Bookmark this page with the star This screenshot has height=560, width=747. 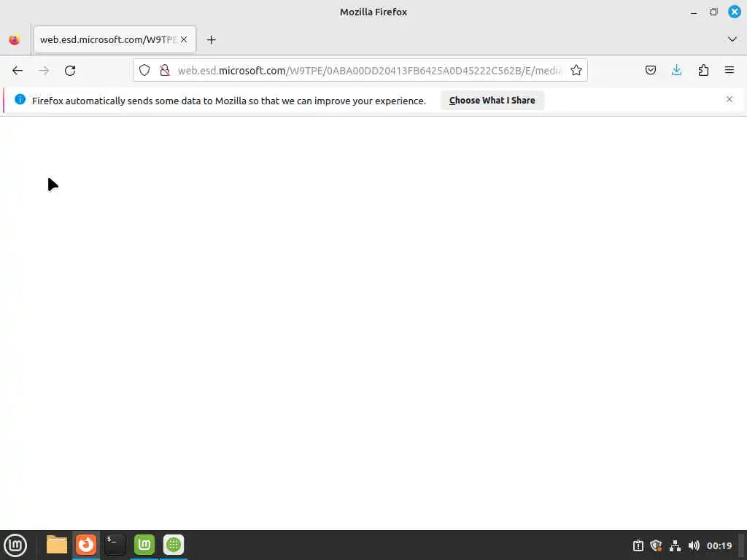coord(576,71)
